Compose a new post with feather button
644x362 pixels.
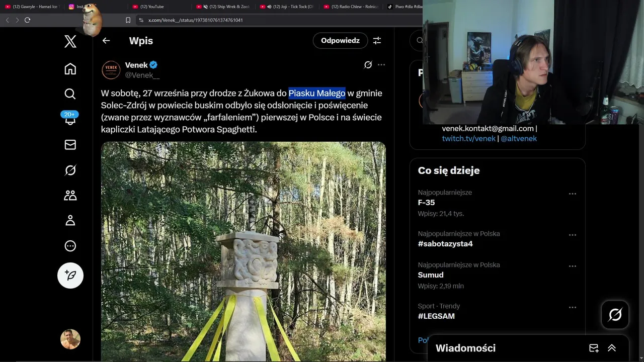pyautogui.click(x=70, y=276)
